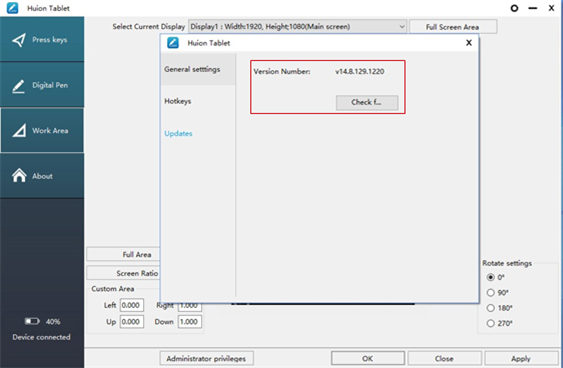The image size is (563, 368).
Task: Click the Huion logo in the dialog header
Action: pos(173,43)
